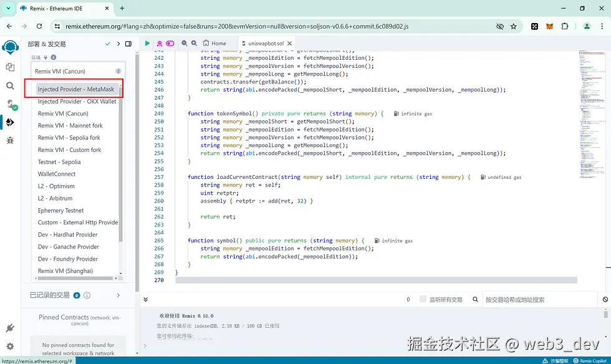Image resolution: width=611 pixels, height=364 pixels.
Task: Select Remix VM - Custom fork
Action: (69, 150)
